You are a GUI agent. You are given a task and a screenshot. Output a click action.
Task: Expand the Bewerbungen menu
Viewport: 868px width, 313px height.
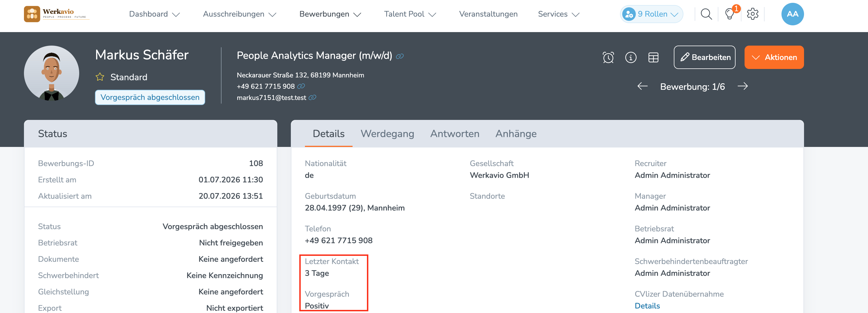click(x=330, y=14)
